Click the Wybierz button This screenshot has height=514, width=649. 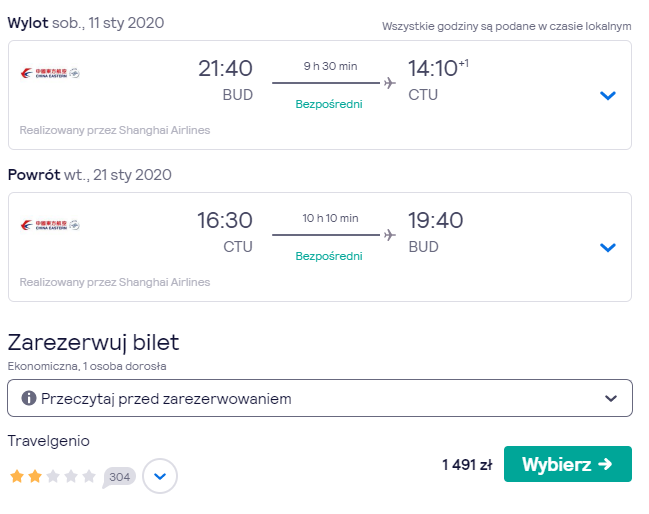pyautogui.click(x=567, y=464)
